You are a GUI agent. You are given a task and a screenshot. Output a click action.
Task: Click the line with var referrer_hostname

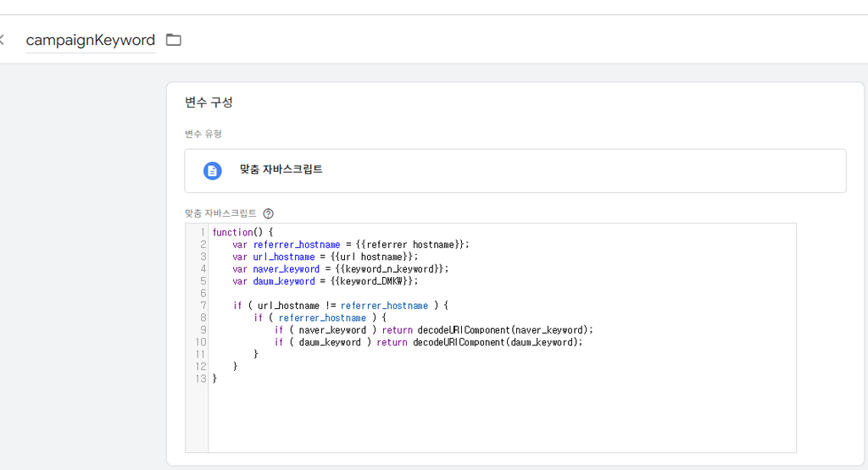coord(350,245)
